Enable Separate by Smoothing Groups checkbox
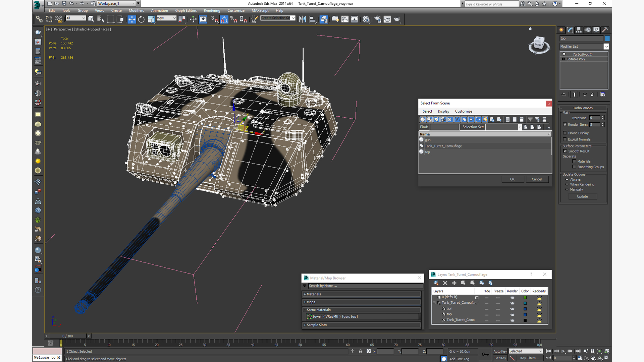This screenshot has width=644, height=362. 574,167
